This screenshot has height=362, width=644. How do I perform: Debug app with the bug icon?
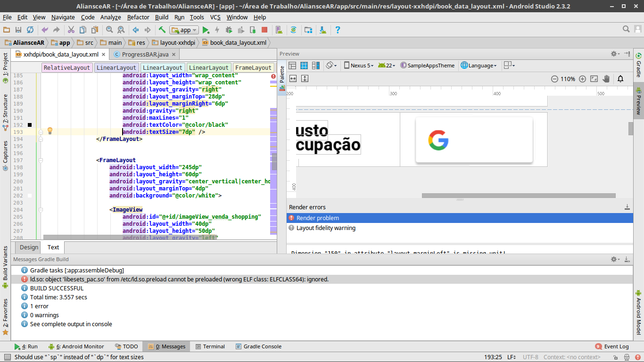229,30
